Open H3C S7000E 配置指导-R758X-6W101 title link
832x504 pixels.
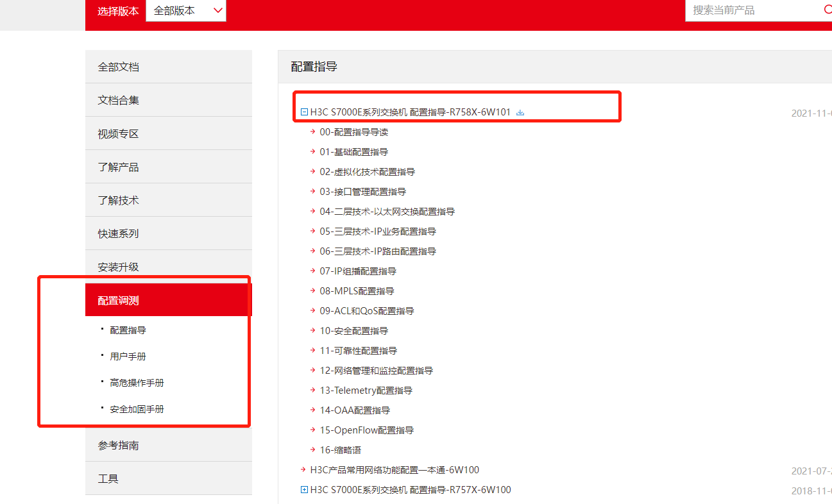(411, 112)
